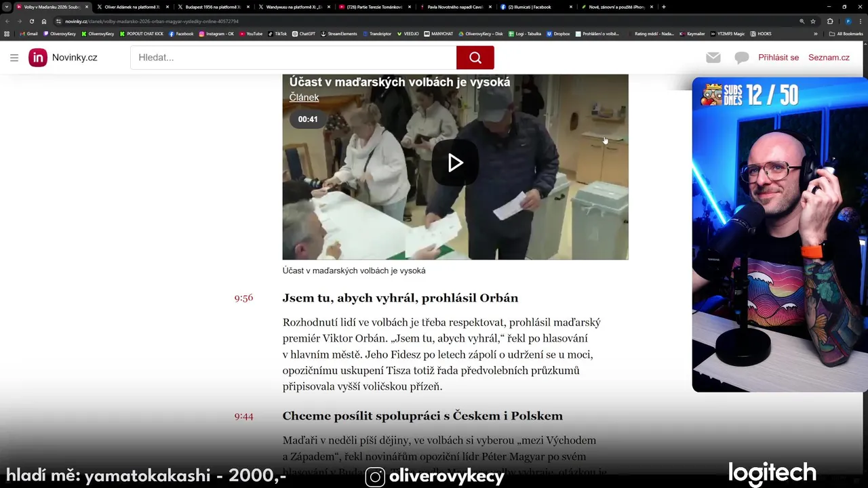Click the Novinky.cz logo
The image size is (868, 488).
coord(63,58)
